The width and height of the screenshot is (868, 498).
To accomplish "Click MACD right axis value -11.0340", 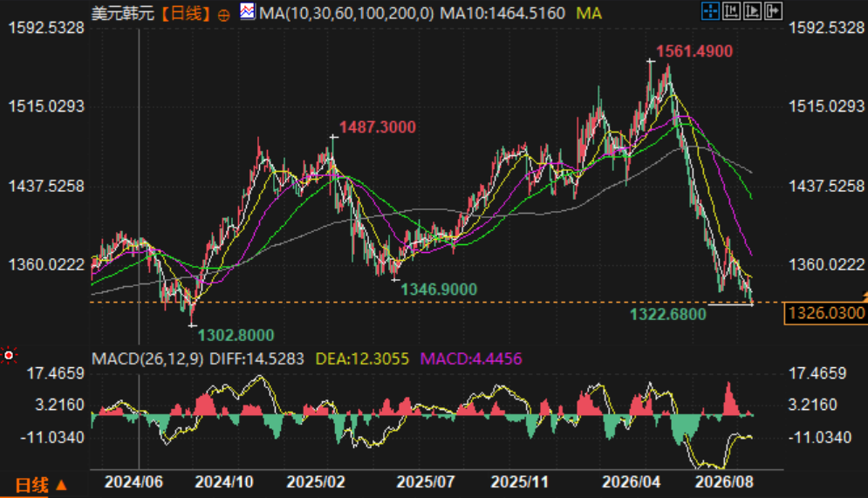I will pos(820,438).
